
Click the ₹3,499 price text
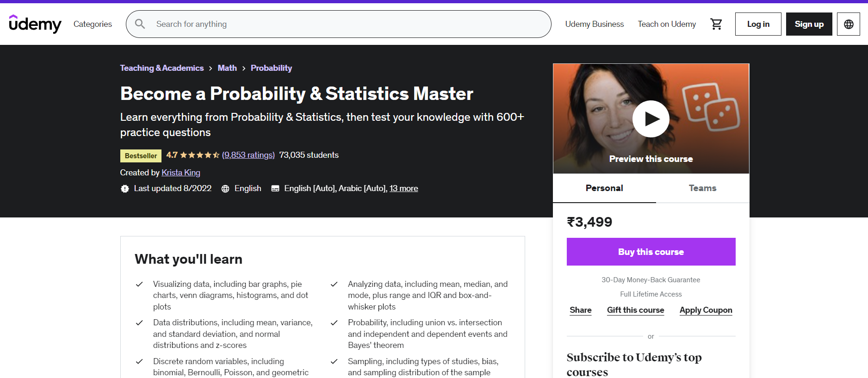589,222
